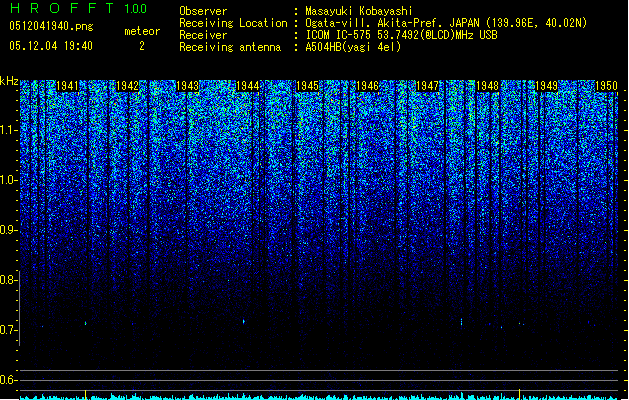Click the HROFFT 1.0.0 title text

[78, 8]
